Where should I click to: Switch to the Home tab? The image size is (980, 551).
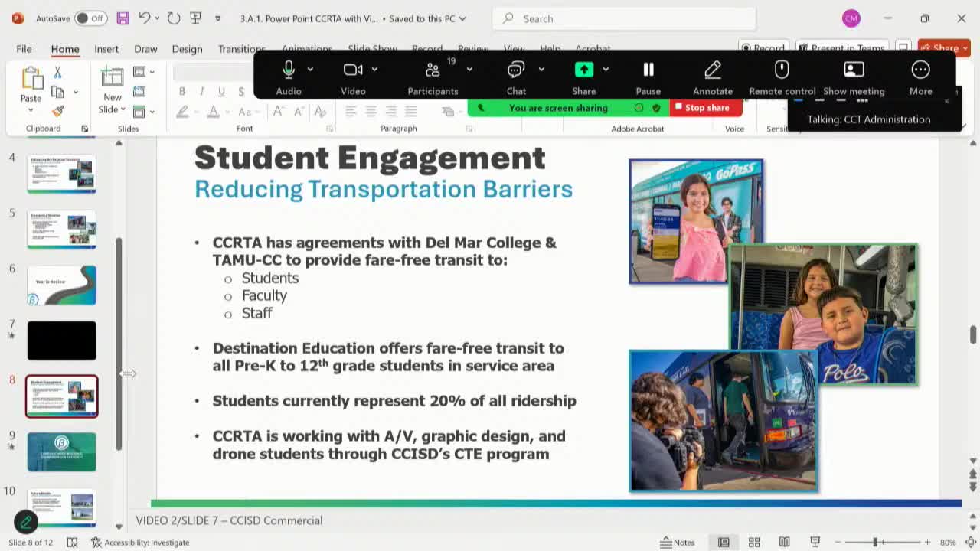click(x=65, y=49)
